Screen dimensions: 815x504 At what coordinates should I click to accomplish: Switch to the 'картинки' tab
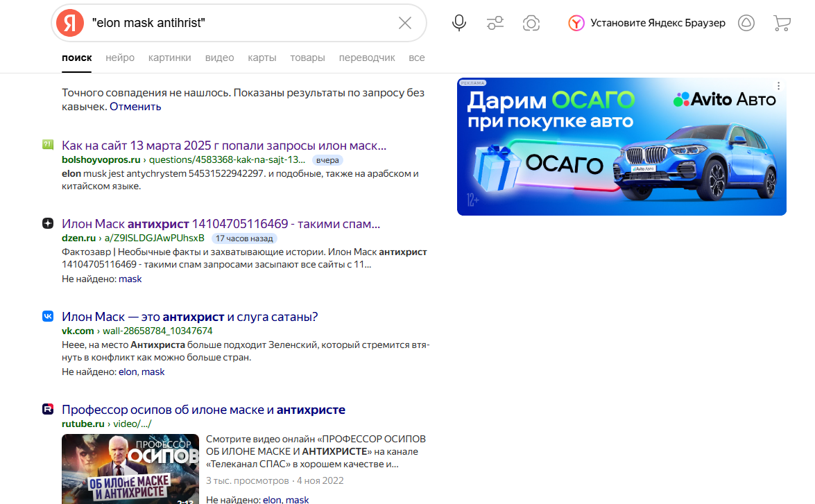click(x=169, y=58)
